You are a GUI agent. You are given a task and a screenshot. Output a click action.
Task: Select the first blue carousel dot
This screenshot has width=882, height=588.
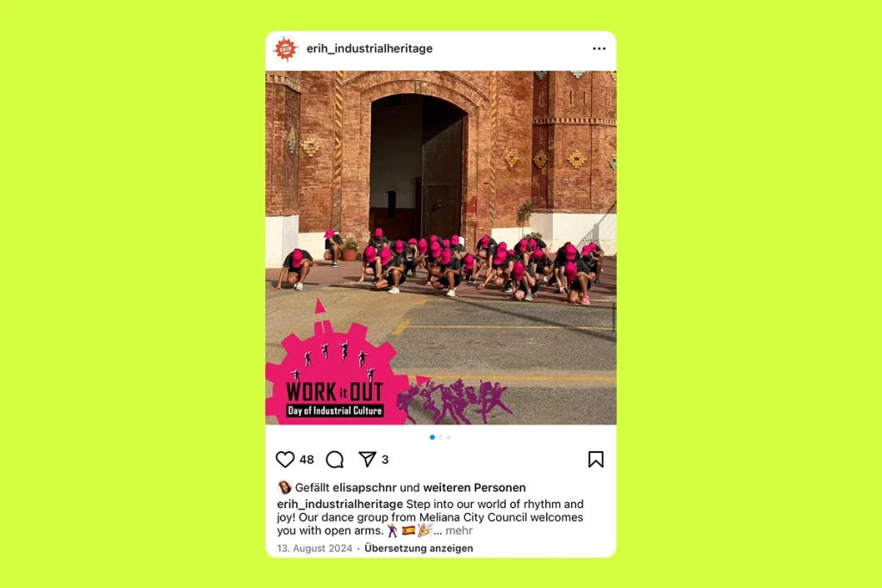tap(432, 436)
